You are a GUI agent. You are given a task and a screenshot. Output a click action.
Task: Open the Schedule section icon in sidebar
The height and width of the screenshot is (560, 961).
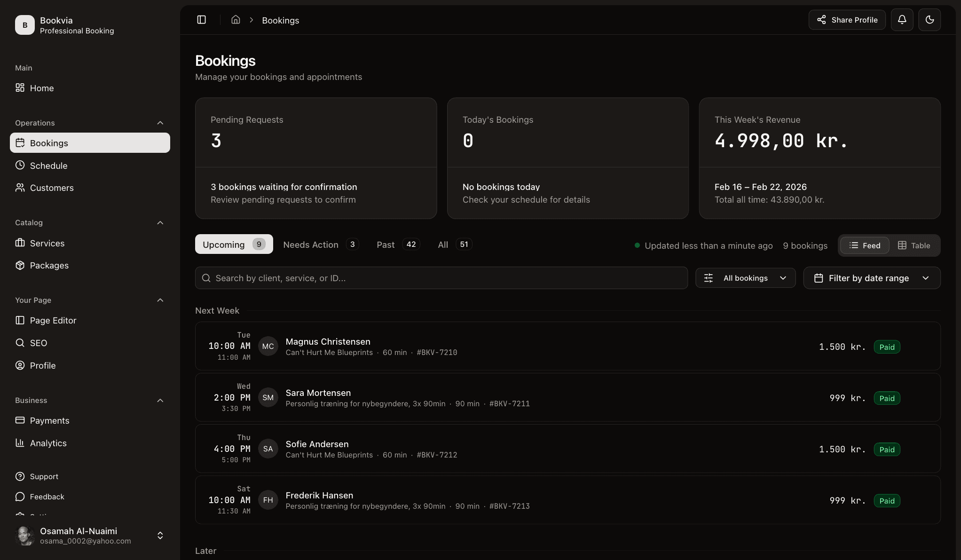point(20,165)
